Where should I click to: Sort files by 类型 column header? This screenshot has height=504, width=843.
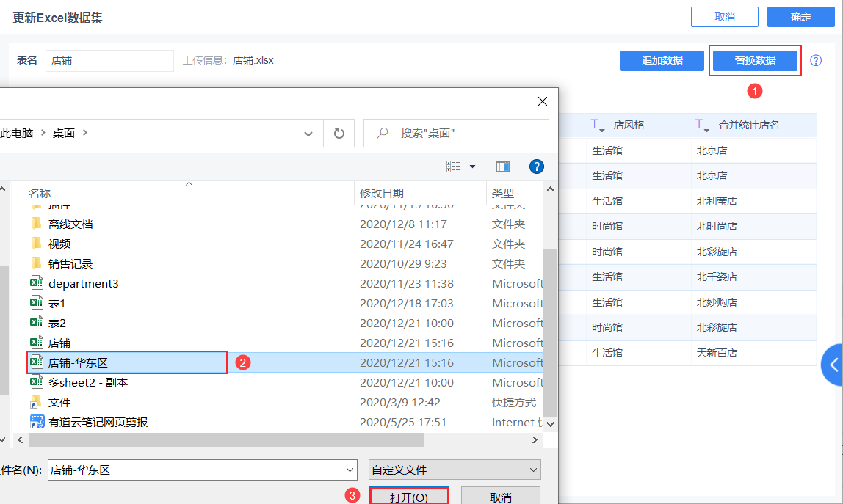pyautogui.click(x=503, y=193)
